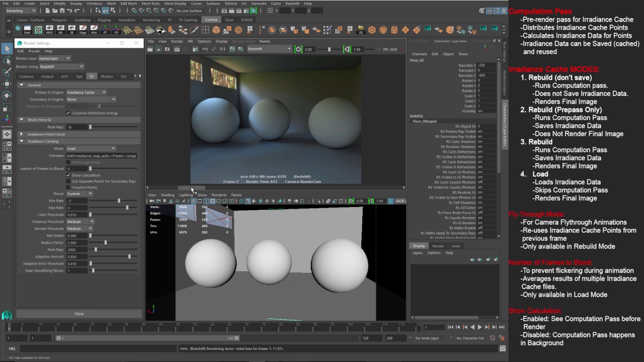
Task: Expand the Irradiance Point Cloud section
Action: (x=22, y=134)
